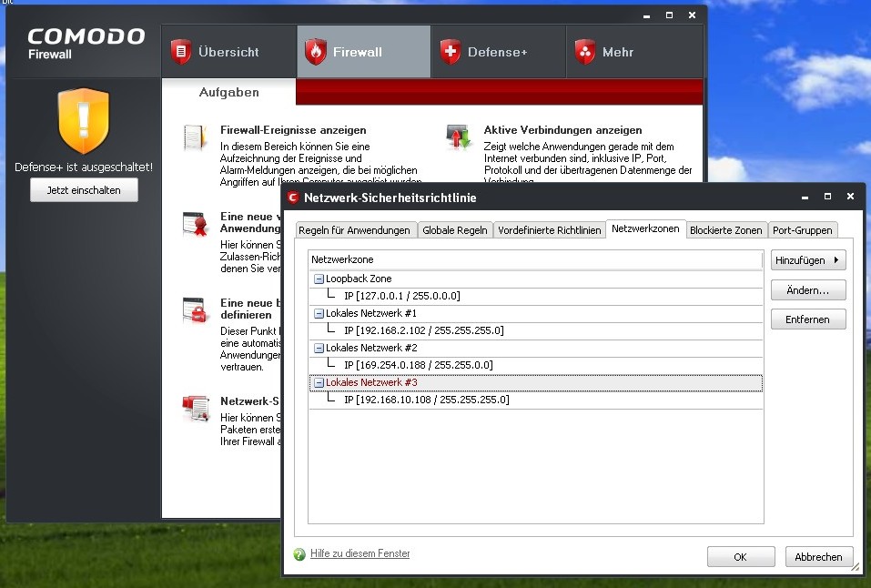
Task: Confirm with the OK button
Action: tap(741, 557)
